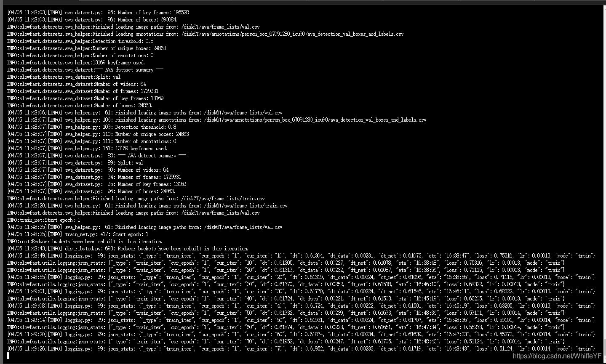The height and width of the screenshot is (364, 606).
Task: Select the 'ava_helper.py: 106' annotations log line
Action: click(216, 120)
